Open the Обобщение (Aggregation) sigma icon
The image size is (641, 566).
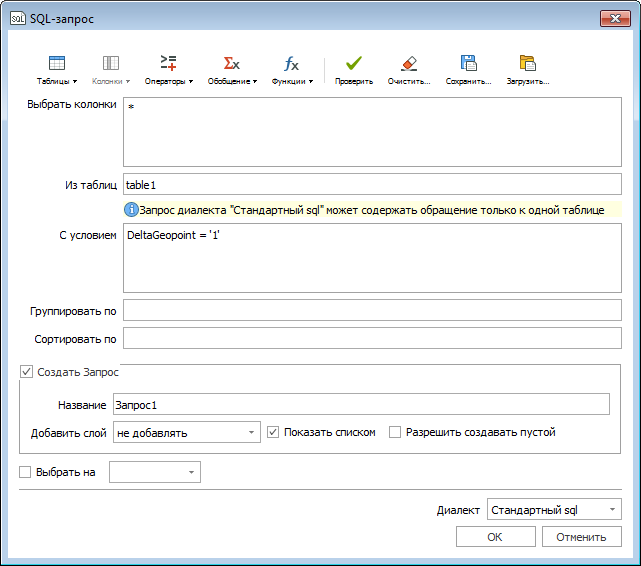(231, 64)
